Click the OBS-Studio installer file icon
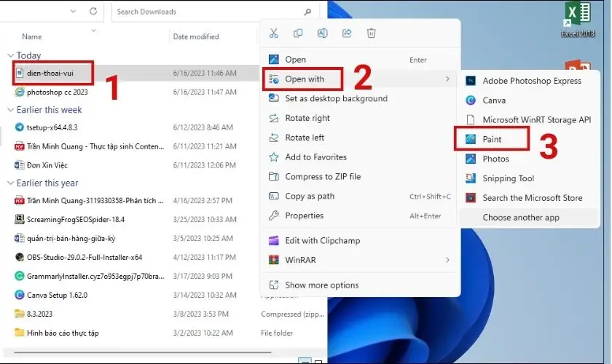Screen dimensions: 612x364 [20, 257]
